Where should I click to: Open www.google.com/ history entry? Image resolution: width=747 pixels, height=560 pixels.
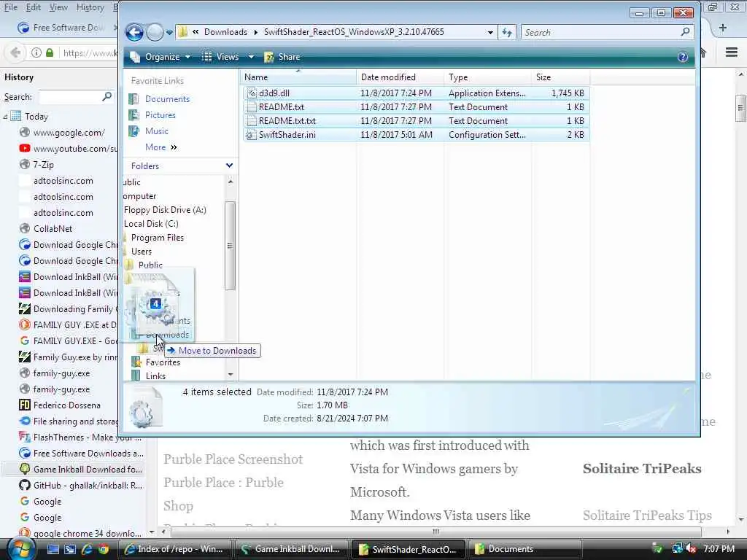(x=69, y=133)
